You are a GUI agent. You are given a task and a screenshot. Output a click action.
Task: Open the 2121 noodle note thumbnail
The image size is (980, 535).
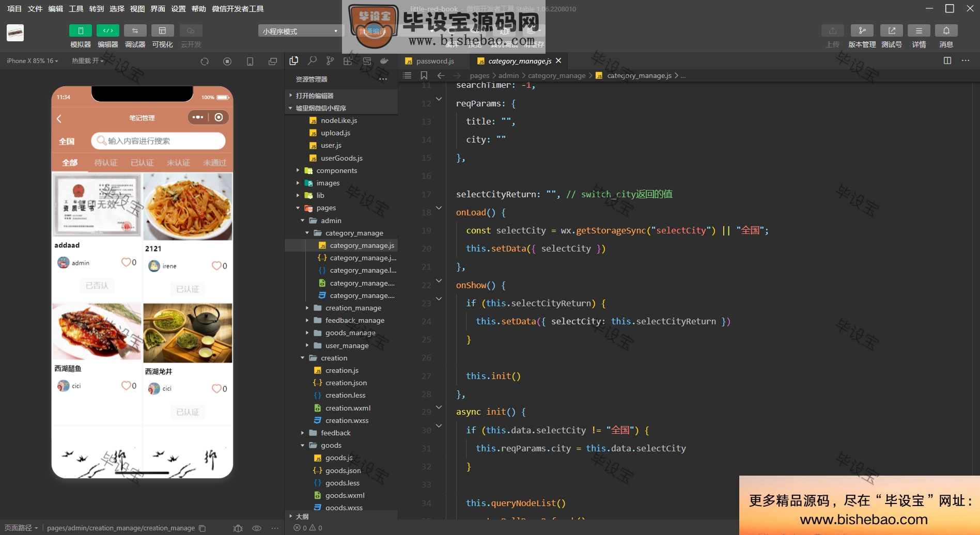(x=188, y=207)
